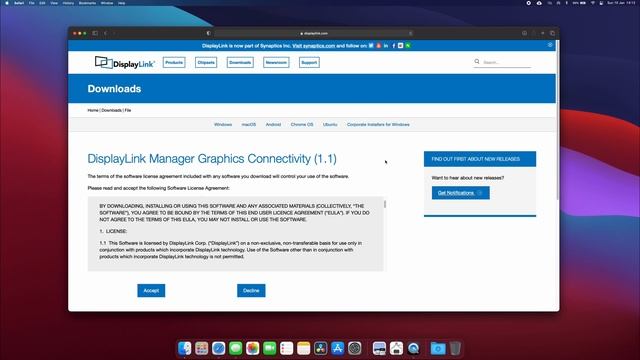The image size is (640, 360).
Task: Click the Safari page scrollbar
Action: [x=558, y=120]
